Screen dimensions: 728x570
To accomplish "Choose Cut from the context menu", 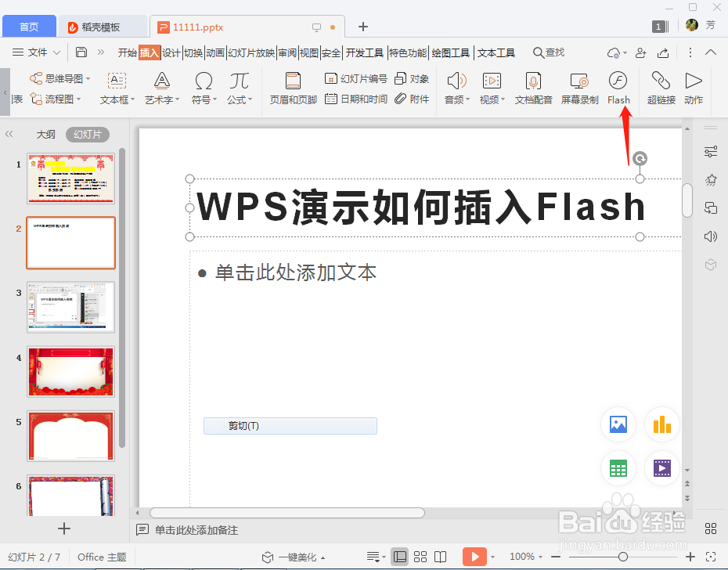I will [x=290, y=425].
